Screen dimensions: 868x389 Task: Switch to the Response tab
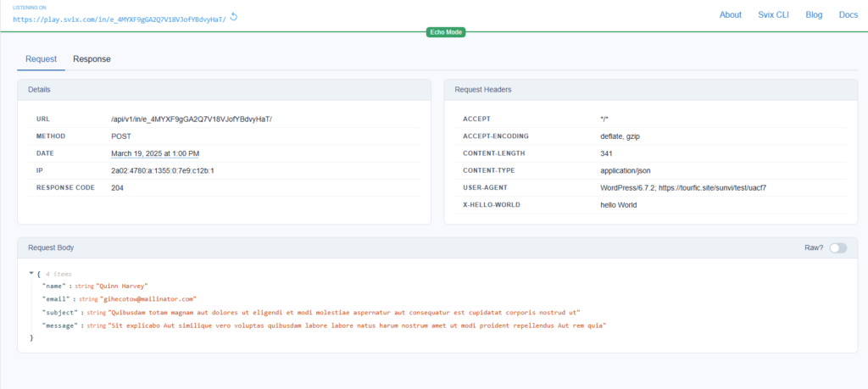point(92,59)
